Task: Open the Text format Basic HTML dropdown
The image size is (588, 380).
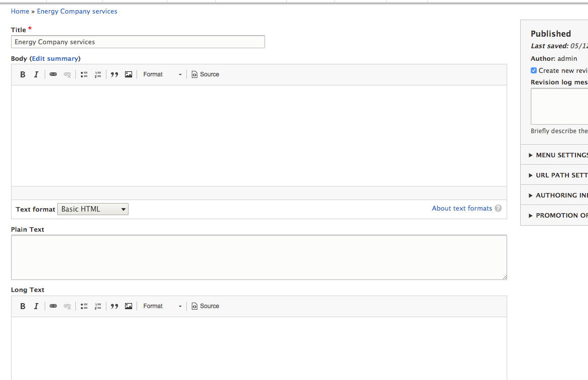Action: click(x=93, y=209)
